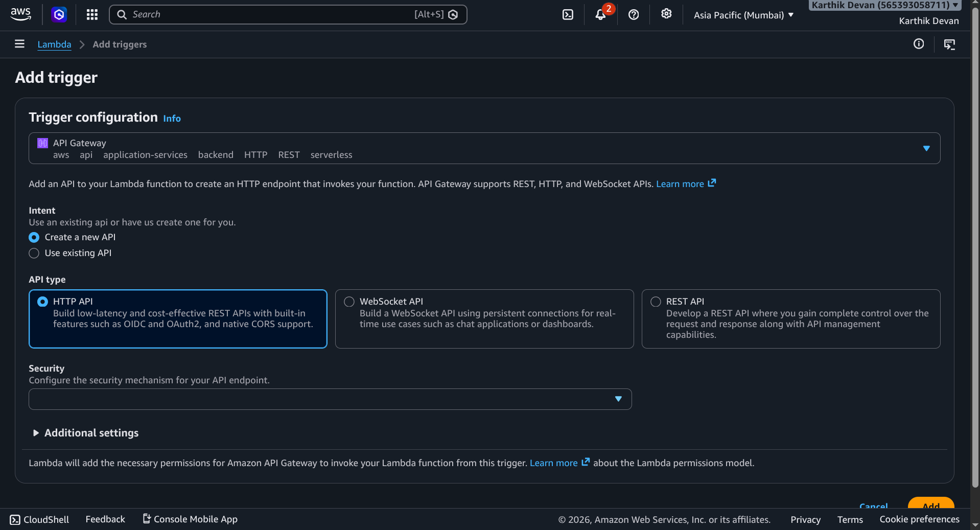Click the API Gateway service icon
Image resolution: width=980 pixels, height=530 pixels.
pyautogui.click(x=43, y=143)
